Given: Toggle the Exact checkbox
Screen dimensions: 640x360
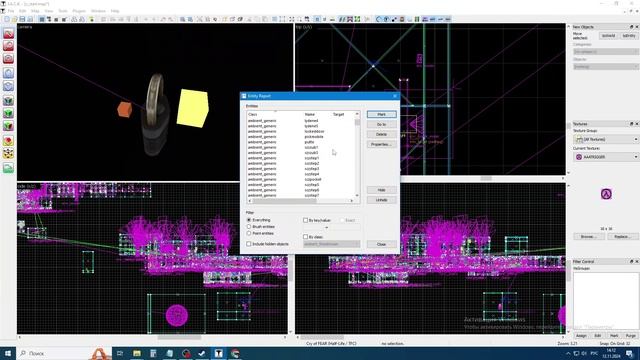Looking at the screenshot, I should (342, 220).
